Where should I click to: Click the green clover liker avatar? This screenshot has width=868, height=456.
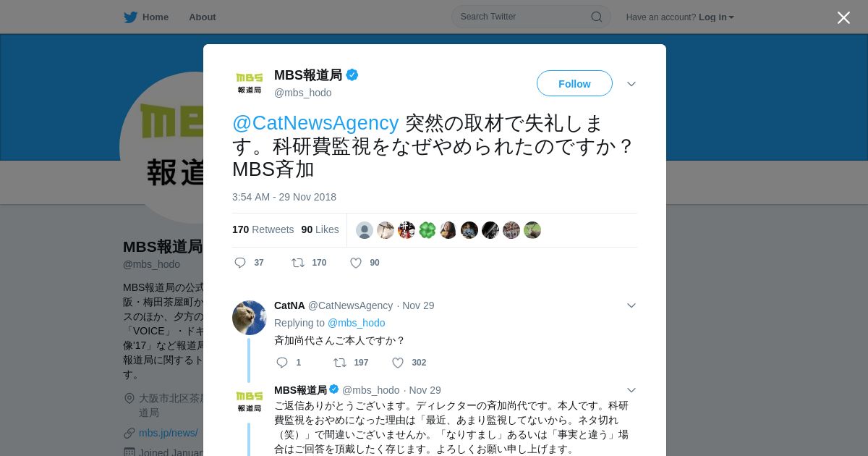pos(427,230)
